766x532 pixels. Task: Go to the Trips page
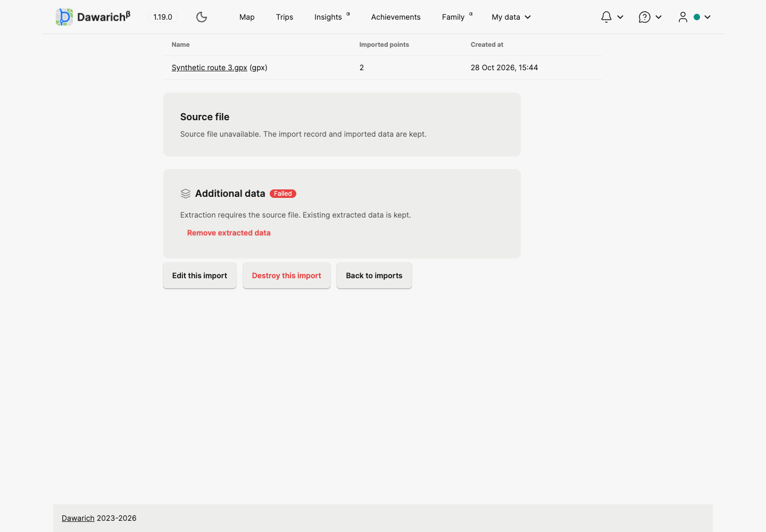tap(285, 17)
